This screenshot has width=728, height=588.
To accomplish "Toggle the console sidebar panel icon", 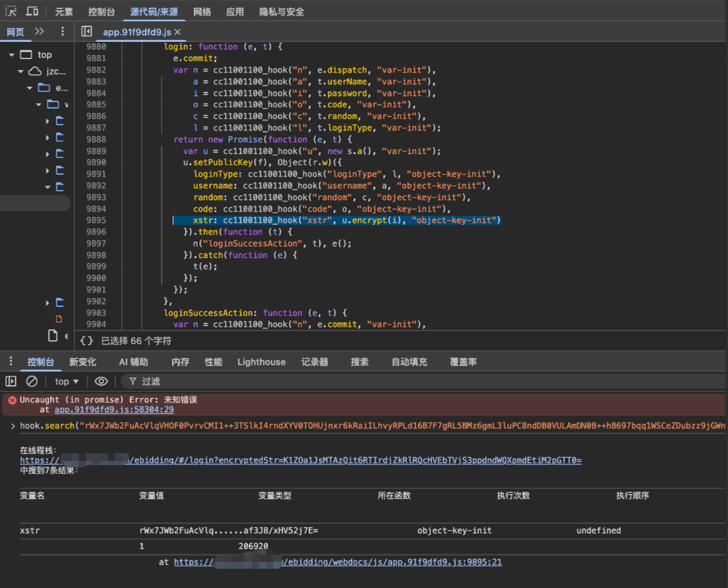I will (11, 381).
